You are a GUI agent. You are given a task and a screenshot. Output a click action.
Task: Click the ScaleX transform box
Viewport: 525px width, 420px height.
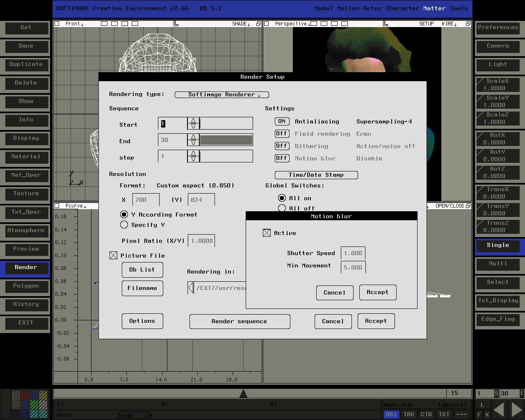[x=497, y=84]
